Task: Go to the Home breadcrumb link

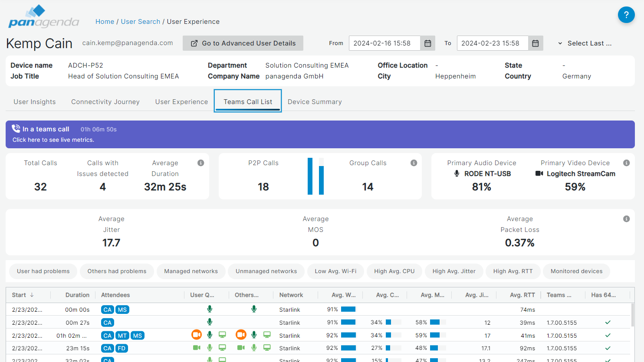Action: pos(105,22)
